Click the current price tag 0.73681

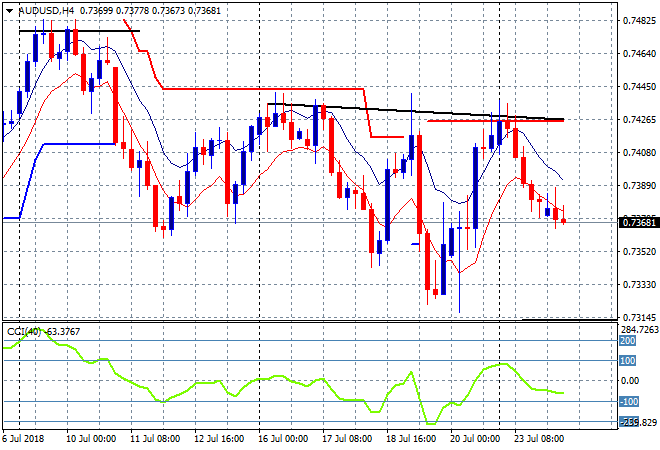click(639, 222)
